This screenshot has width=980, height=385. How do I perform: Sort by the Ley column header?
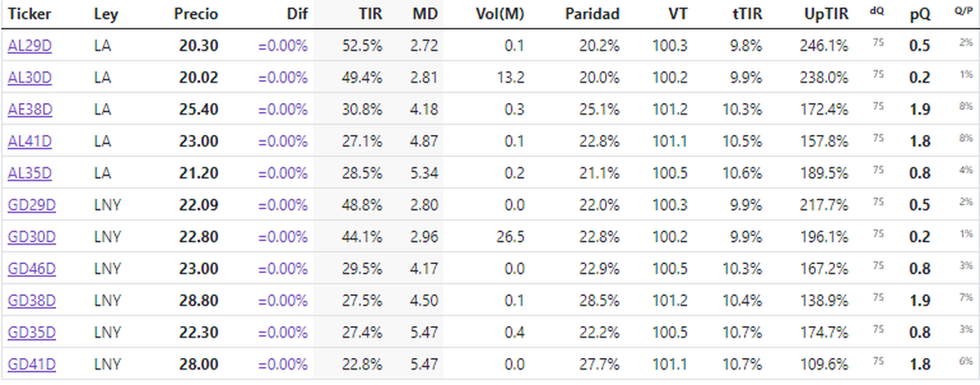(105, 14)
